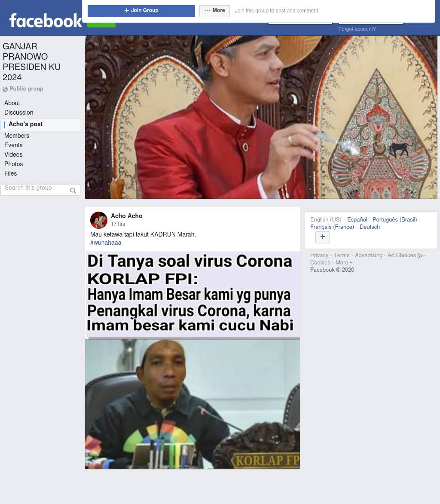This screenshot has height=504, width=440.
Task: Switch language to Español
Action: pyautogui.click(x=357, y=219)
